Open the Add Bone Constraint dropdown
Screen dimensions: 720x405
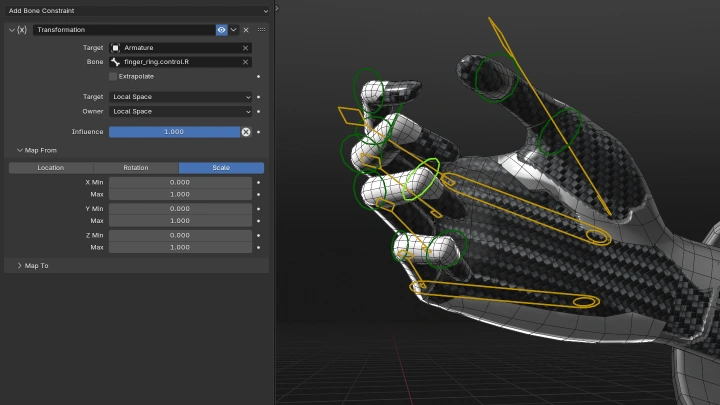click(x=137, y=11)
